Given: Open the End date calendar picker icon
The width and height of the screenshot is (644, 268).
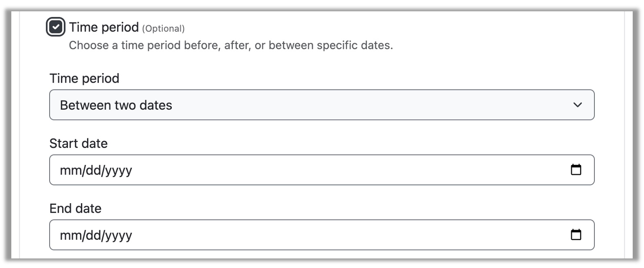Looking at the screenshot, I should pos(576,235).
